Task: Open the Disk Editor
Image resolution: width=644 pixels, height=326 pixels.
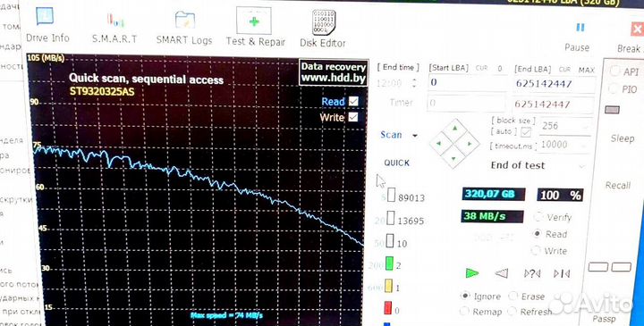Action: (x=323, y=29)
